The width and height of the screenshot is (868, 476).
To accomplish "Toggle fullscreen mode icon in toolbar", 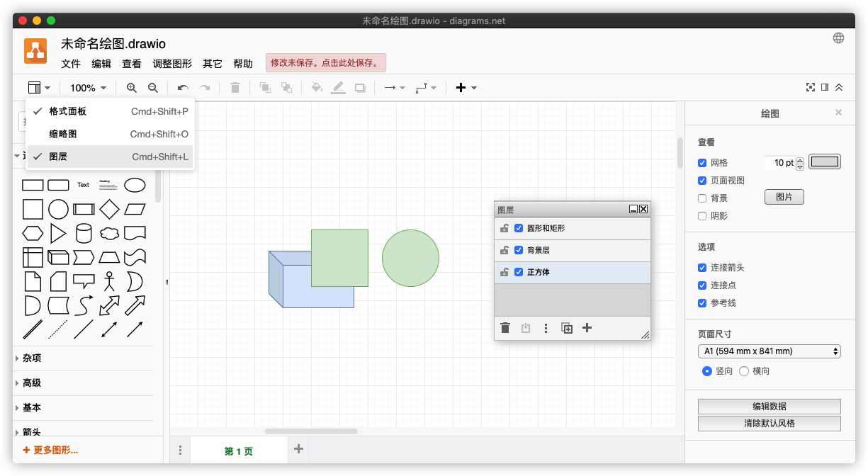I will (811, 87).
